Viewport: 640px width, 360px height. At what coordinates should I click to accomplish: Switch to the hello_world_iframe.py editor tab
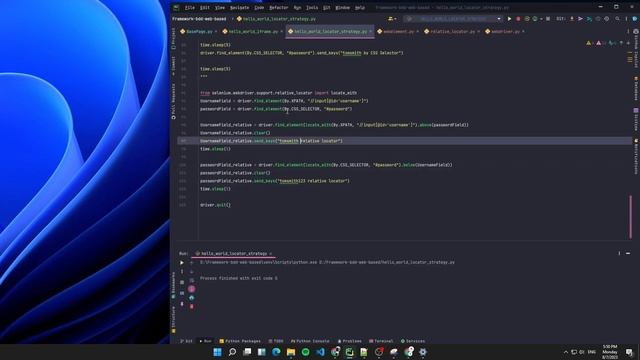(x=253, y=31)
